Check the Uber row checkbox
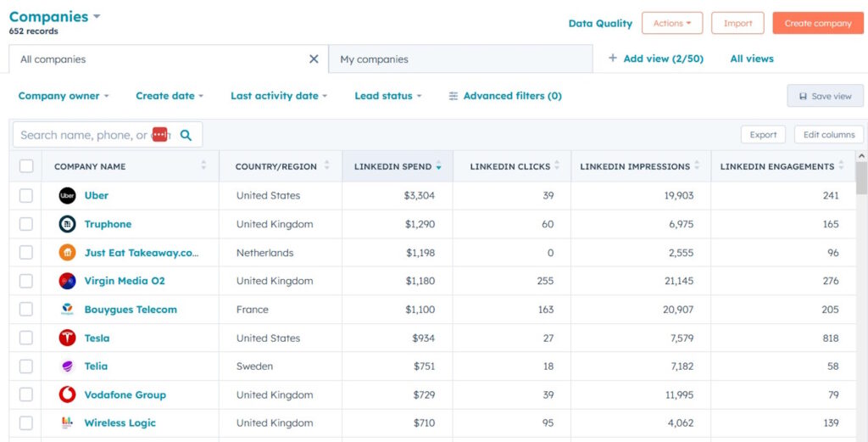Screen dimensions: 868x442 click(26, 195)
